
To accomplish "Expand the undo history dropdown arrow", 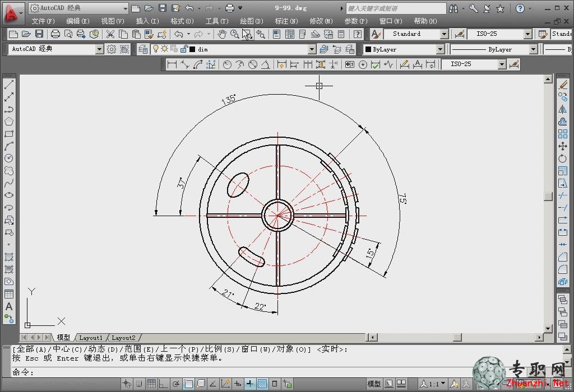I will (x=188, y=34).
